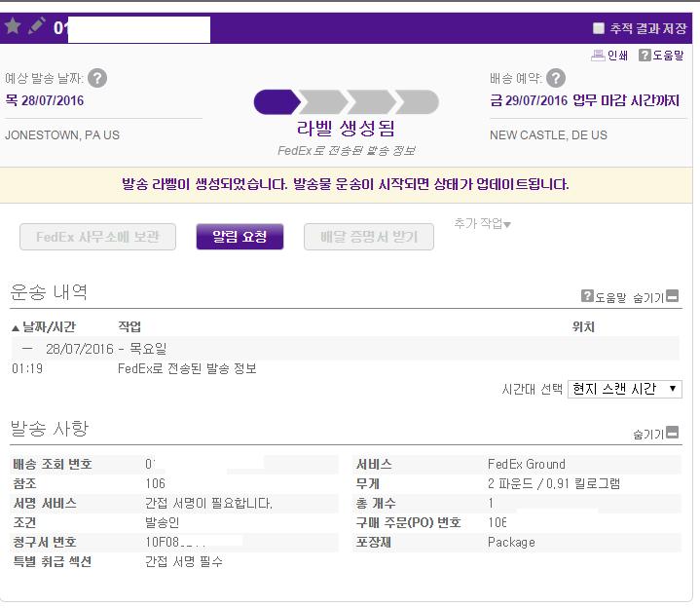
Task: Click the question mark beside 배송 예약
Action: (x=556, y=78)
